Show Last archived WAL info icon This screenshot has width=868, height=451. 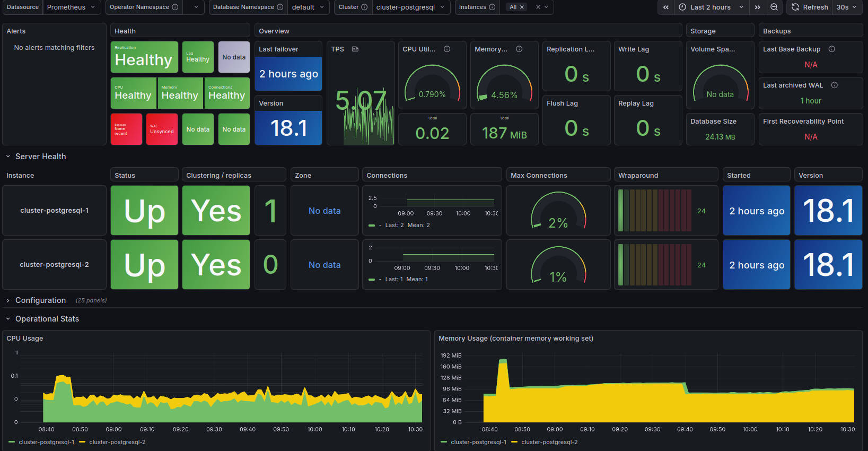835,85
